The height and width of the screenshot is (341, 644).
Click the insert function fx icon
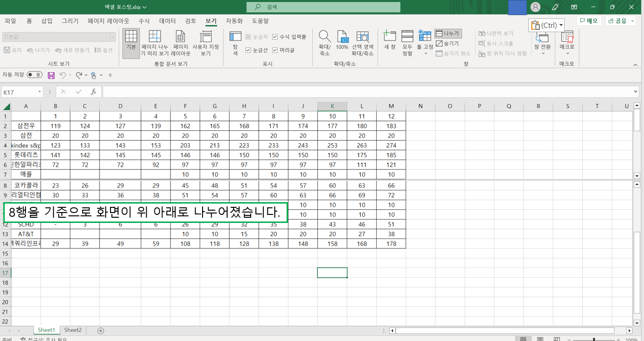[93, 92]
